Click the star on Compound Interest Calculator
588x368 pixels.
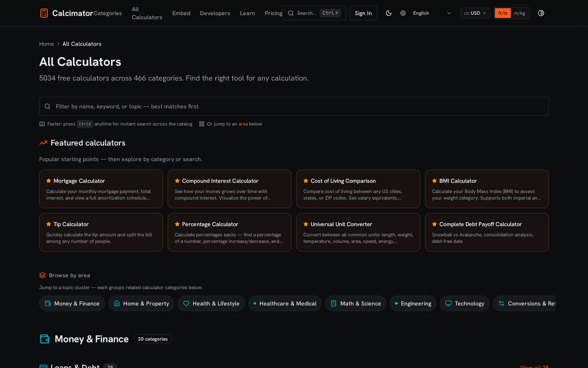(177, 181)
